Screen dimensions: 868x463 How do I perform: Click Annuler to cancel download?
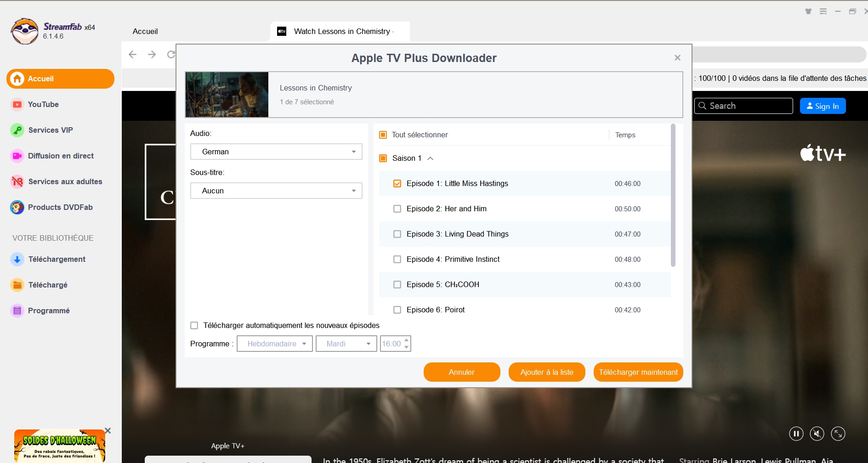tap(462, 372)
